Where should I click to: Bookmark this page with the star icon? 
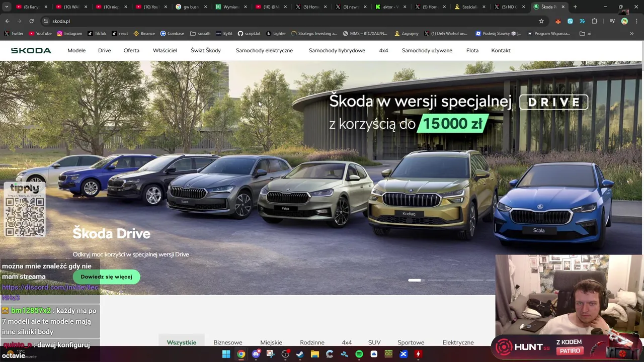pyautogui.click(x=541, y=21)
